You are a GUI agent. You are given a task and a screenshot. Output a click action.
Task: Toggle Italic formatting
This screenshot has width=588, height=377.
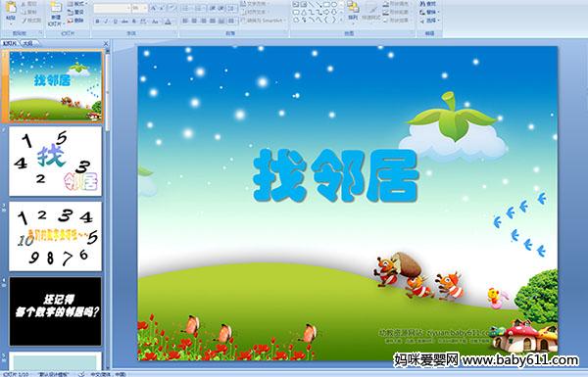(x=106, y=22)
